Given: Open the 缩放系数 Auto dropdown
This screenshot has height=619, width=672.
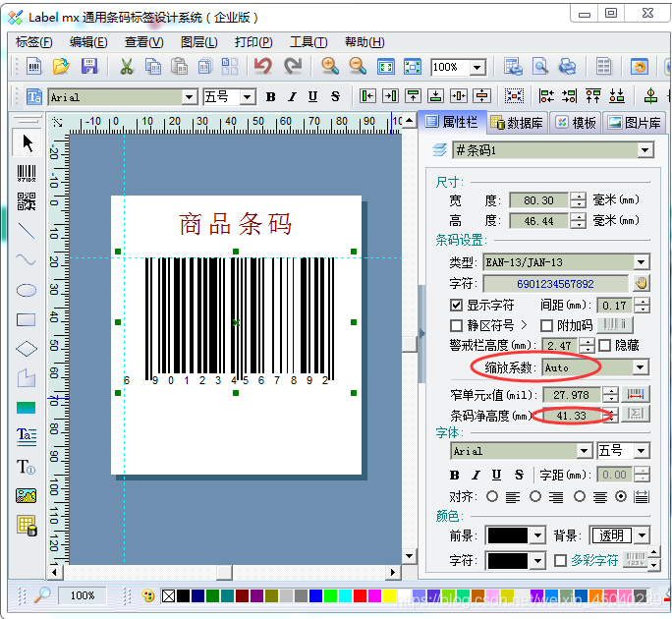Looking at the screenshot, I should (x=641, y=367).
